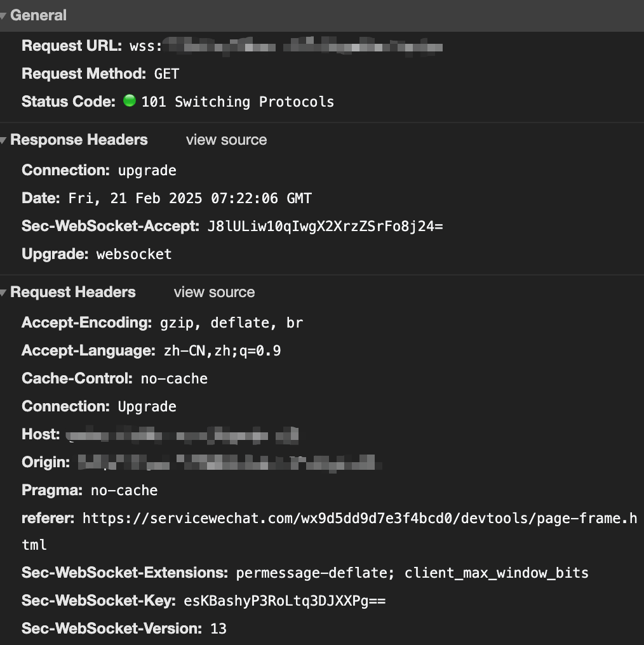Viewport: 644px width, 645px height.
Task: Click the Pragma no-cache value
Action: click(x=124, y=491)
